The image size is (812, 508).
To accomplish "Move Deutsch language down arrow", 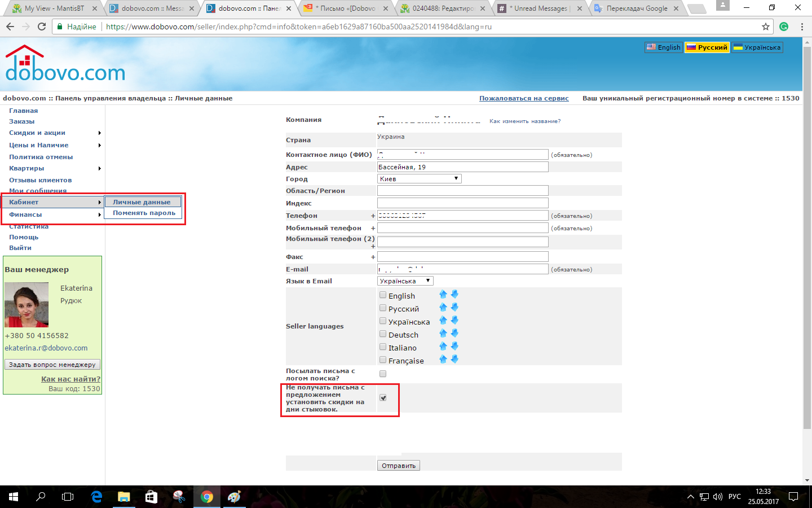I will coord(454,333).
